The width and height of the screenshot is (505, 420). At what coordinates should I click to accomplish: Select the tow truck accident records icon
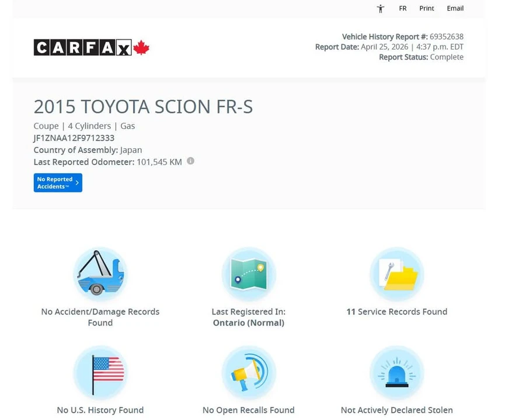(100, 274)
